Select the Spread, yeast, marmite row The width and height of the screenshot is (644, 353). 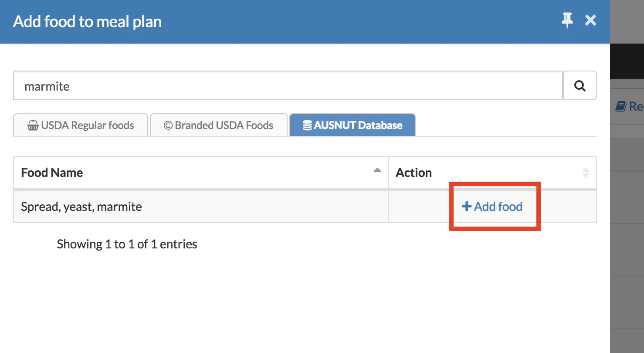pyautogui.click(x=81, y=207)
